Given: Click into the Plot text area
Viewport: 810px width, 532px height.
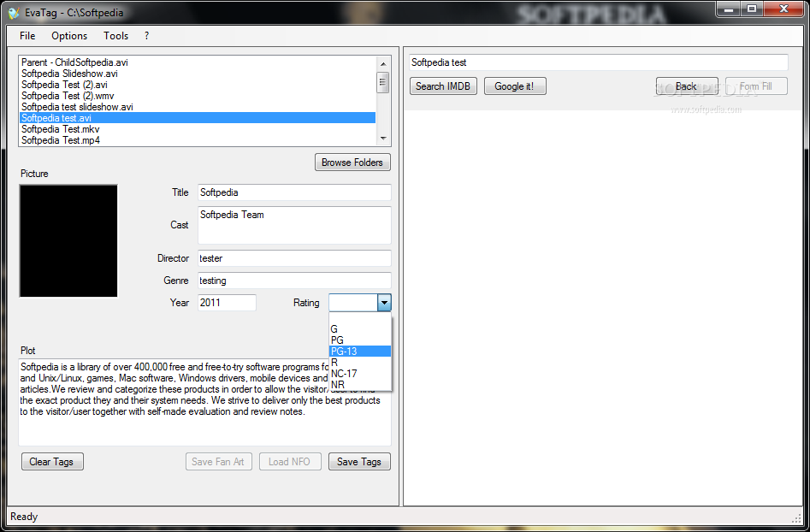Looking at the screenshot, I should pos(204,402).
